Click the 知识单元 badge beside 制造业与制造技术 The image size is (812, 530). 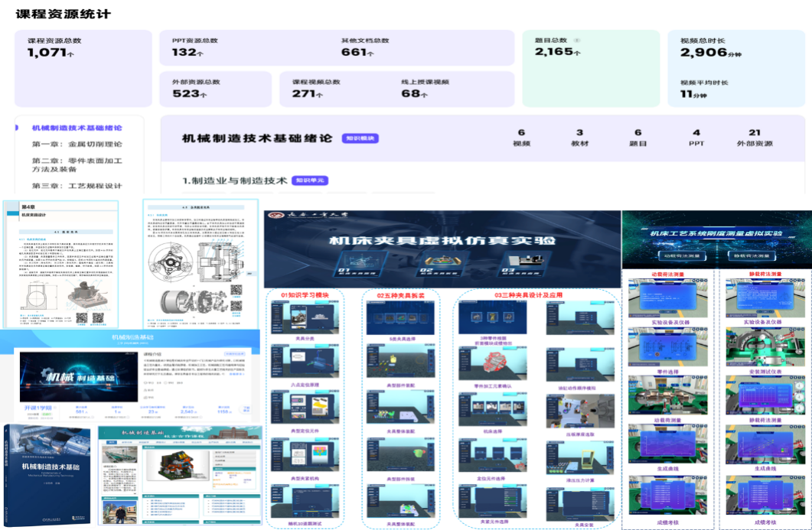click(x=311, y=180)
